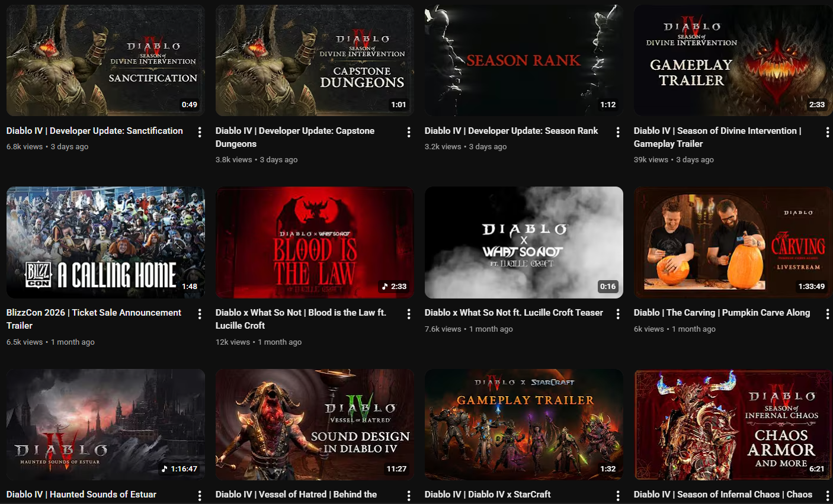Screen dimensions: 833x504
Task: Select the Haunted Sounds of Estuar thumbnail
Action: click(105, 425)
